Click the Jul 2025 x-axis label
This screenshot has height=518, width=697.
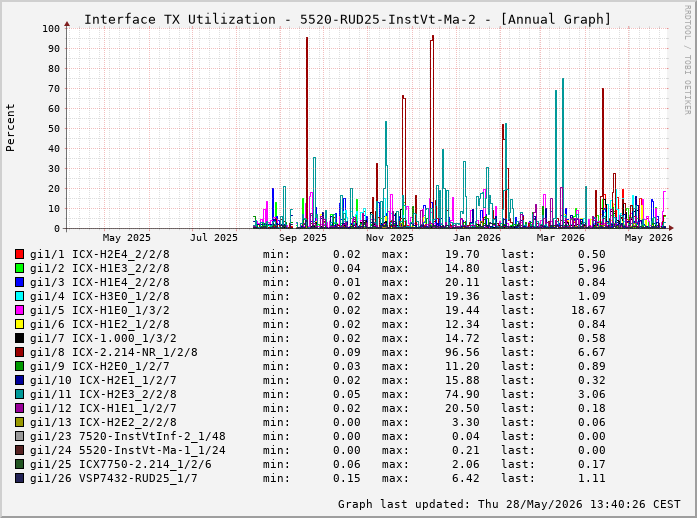click(x=214, y=238)
